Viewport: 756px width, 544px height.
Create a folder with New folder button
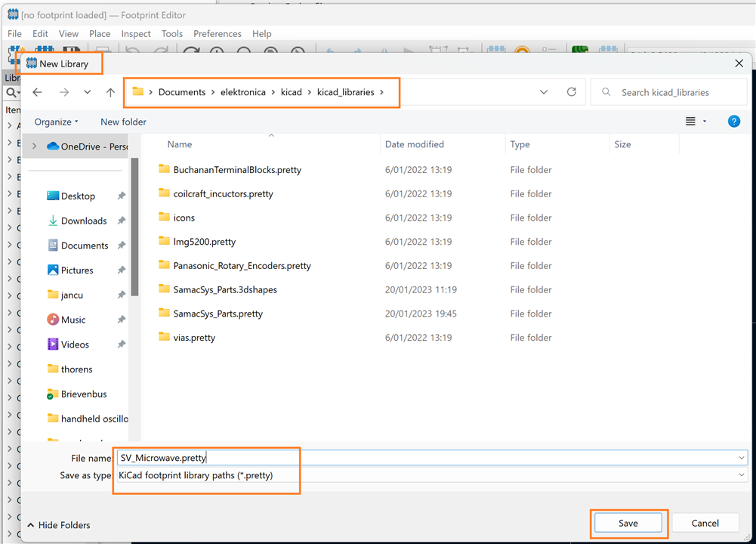(123, 122)
